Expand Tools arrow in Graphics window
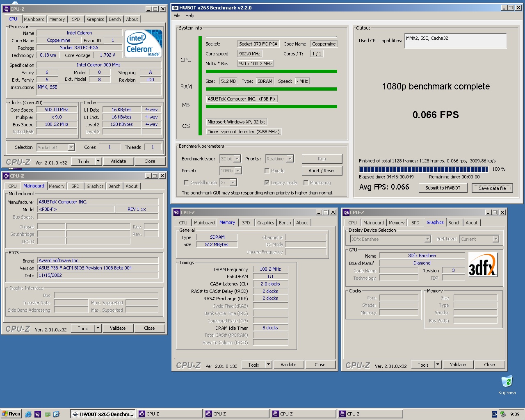Viewport: 525px width, 420px height. pos(438,365)
